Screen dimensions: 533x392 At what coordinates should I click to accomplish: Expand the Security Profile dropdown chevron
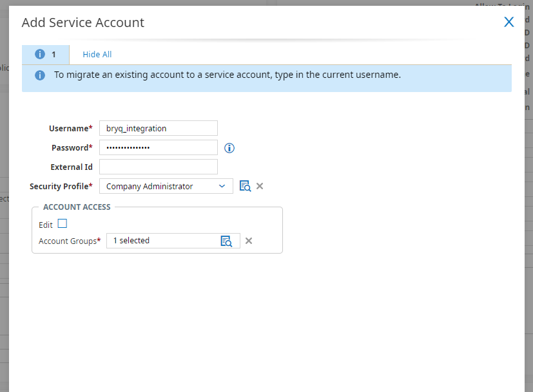click(x=222, y=186)
